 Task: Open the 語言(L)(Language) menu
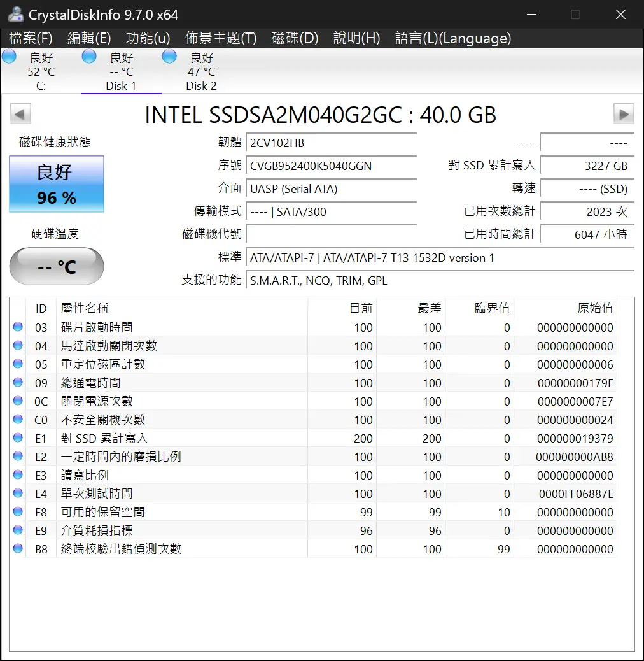point(453,38)
